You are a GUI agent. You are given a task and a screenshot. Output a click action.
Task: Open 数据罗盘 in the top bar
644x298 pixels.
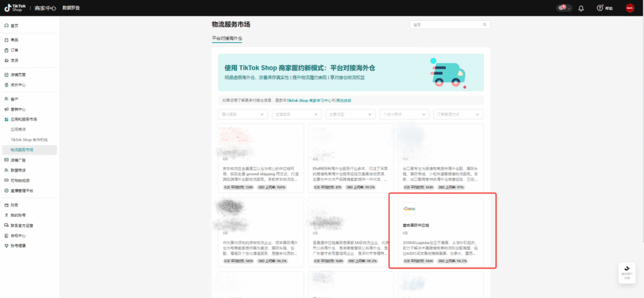point(71,8)
